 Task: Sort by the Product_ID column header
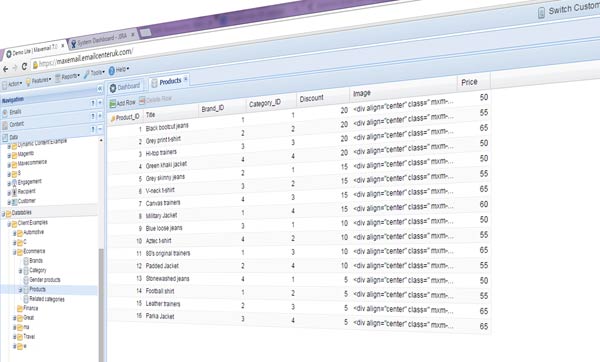(x=125, y=117)
